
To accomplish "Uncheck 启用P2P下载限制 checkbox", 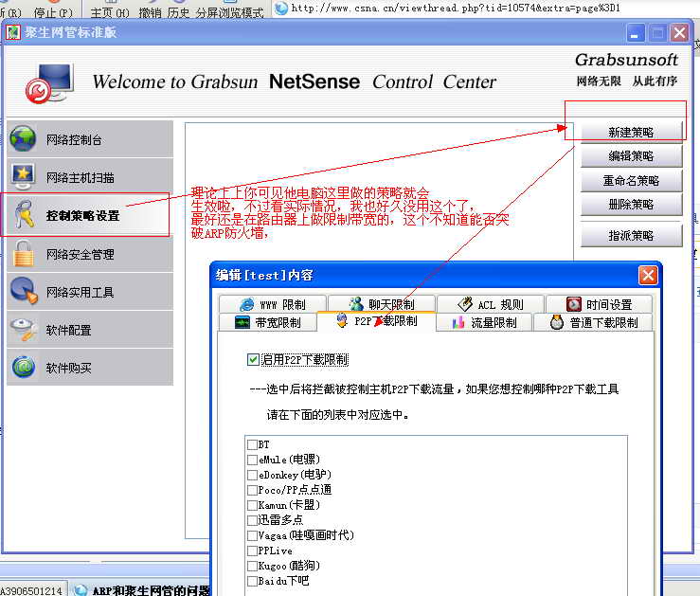I will point(253,359).
